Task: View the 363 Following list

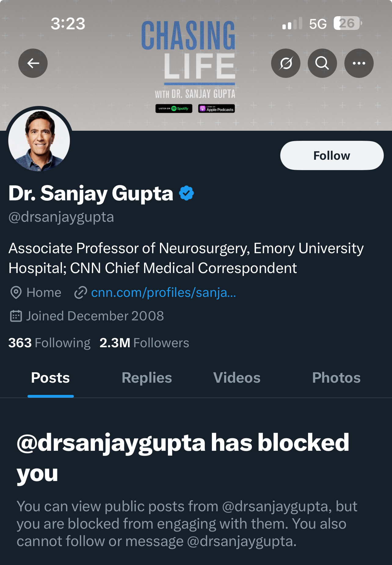Action: pos(49,343)
